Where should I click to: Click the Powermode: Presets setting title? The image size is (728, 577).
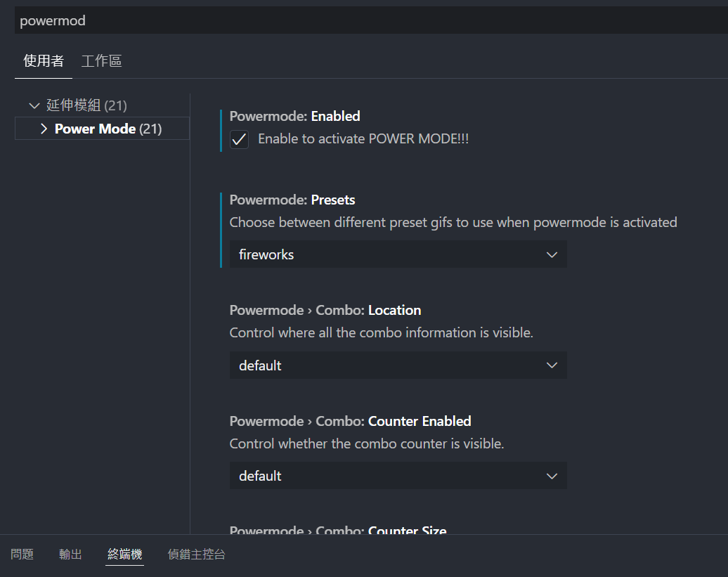292,200
